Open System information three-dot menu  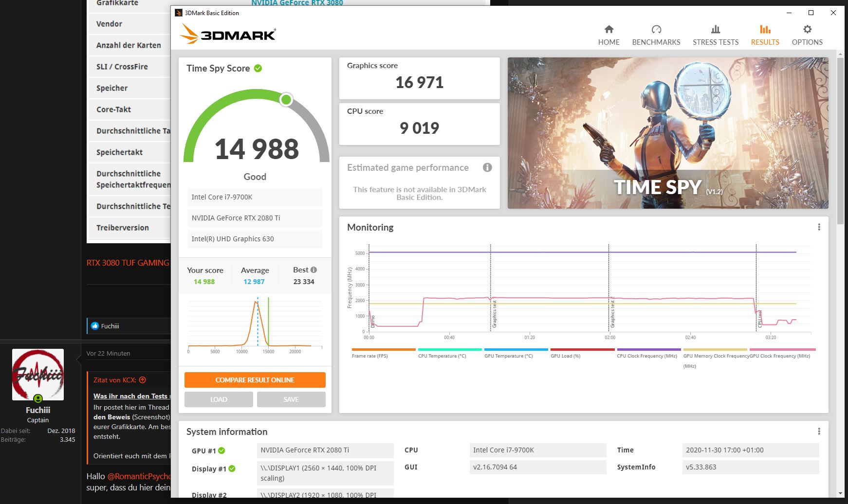tap(819, 432)
